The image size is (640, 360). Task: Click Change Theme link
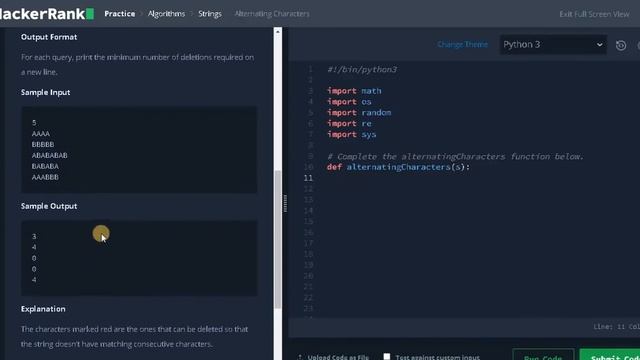462,44
